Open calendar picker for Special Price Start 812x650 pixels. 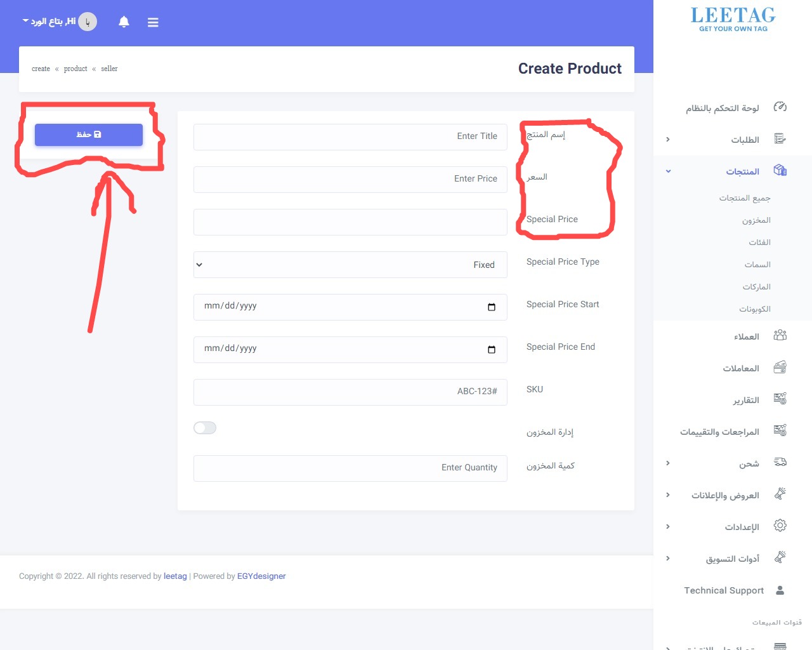491,307
